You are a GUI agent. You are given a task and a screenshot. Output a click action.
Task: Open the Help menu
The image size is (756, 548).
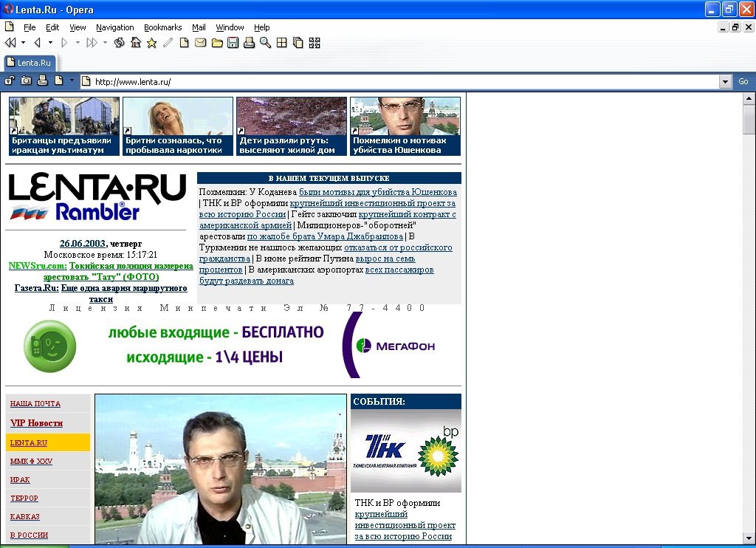tap(262, 27)
